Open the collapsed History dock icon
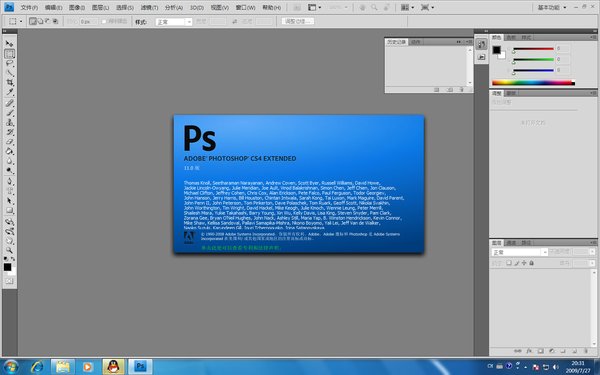Image resolution: width=600 pixels, height=375 pixels. [481, 44]
